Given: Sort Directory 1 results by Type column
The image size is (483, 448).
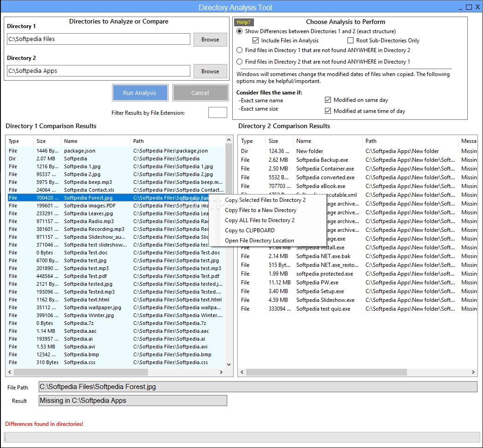Looking at the screenshot, I should pyautogui.click(x=19, y=141).
